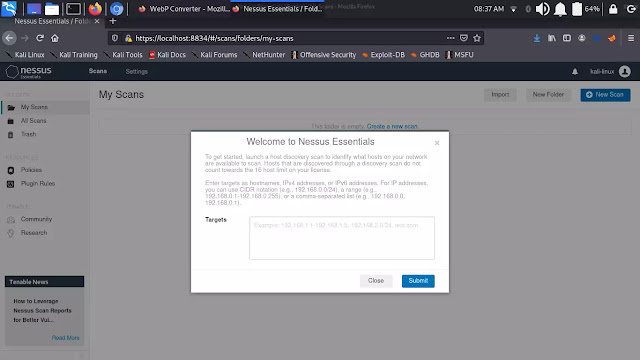This screenshot has width=640, height=360.
Task: Click the Nessus Essentials logo
Action: 29,71
